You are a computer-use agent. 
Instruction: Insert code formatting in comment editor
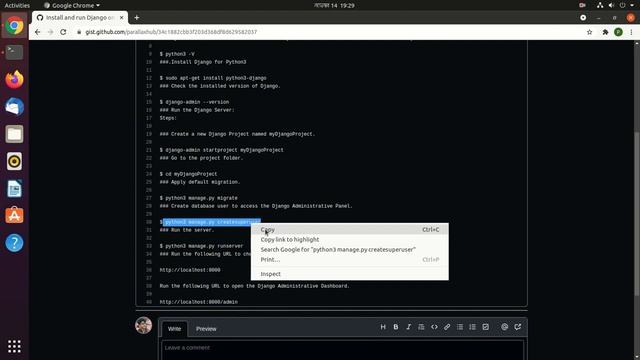434,327
